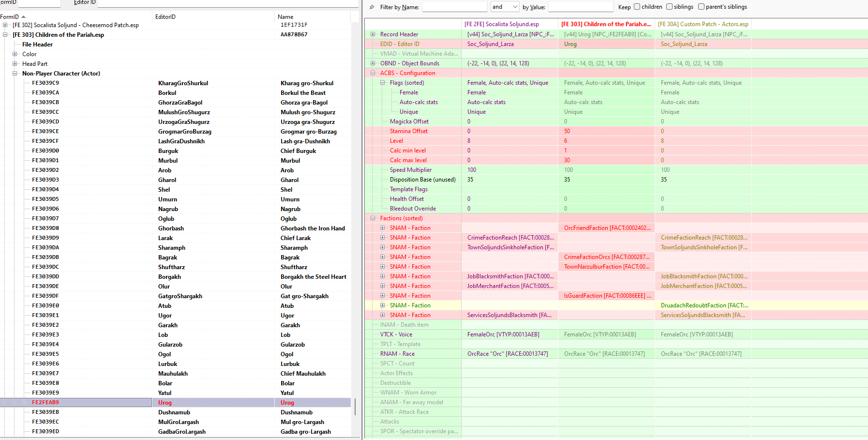The image size is (868, 440).
Task: Select Ghorbash the Iron Hand record
Action: pos(175,228)
